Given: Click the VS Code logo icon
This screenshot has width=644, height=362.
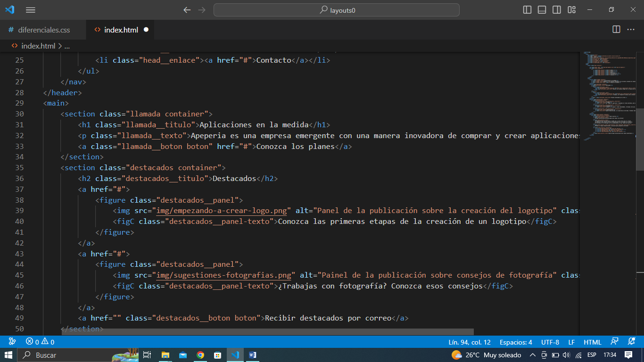Looking at the screenshot, I should click(9, 9).
